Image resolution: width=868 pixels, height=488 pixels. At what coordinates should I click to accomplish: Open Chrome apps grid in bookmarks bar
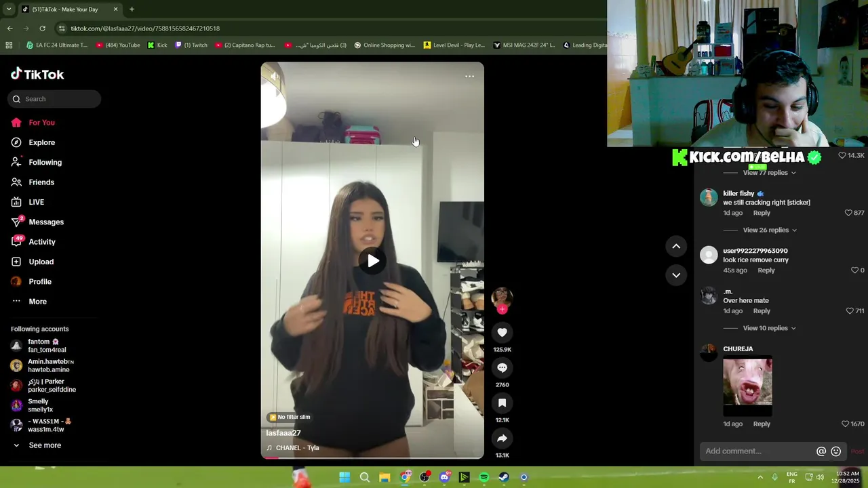(x=9, y=45)
